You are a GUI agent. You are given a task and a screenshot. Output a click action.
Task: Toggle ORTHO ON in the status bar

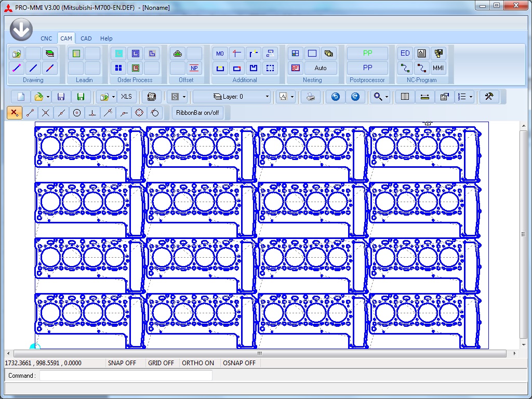click(198, 363)
